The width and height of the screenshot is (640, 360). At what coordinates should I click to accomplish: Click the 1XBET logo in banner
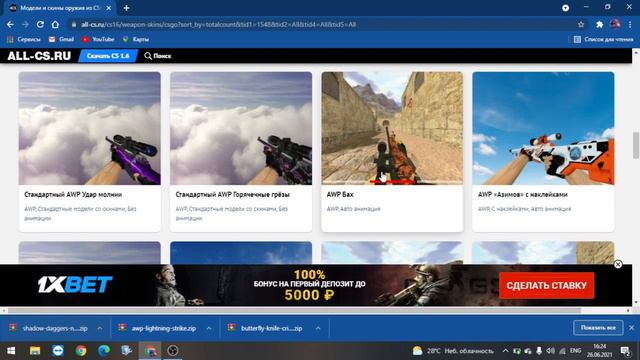click(75, 284)
